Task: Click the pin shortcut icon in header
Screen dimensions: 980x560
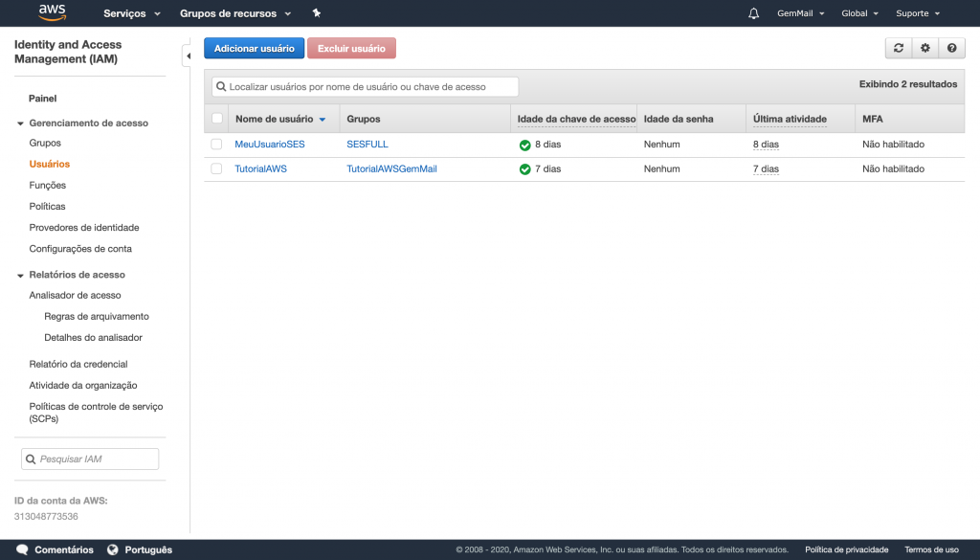Action: [317, 13]
